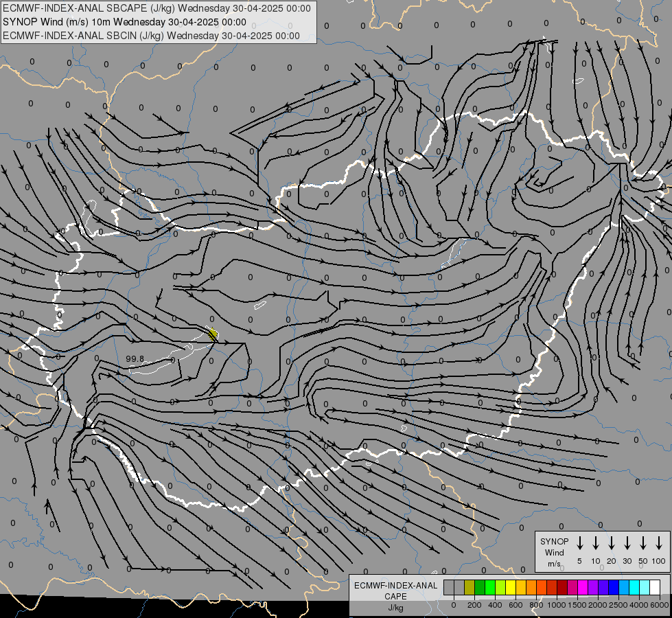Select the bright green CAPE swatch
Screen dimensions: 672x618
490,587
